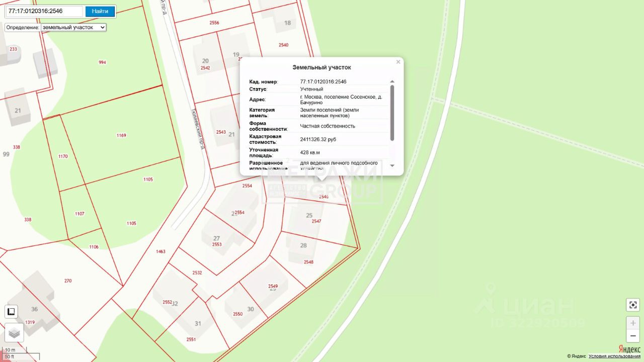Select parcel 1107 on the map
The width and height of the screenshot is (644, 362).
click(x=79, y=214)
